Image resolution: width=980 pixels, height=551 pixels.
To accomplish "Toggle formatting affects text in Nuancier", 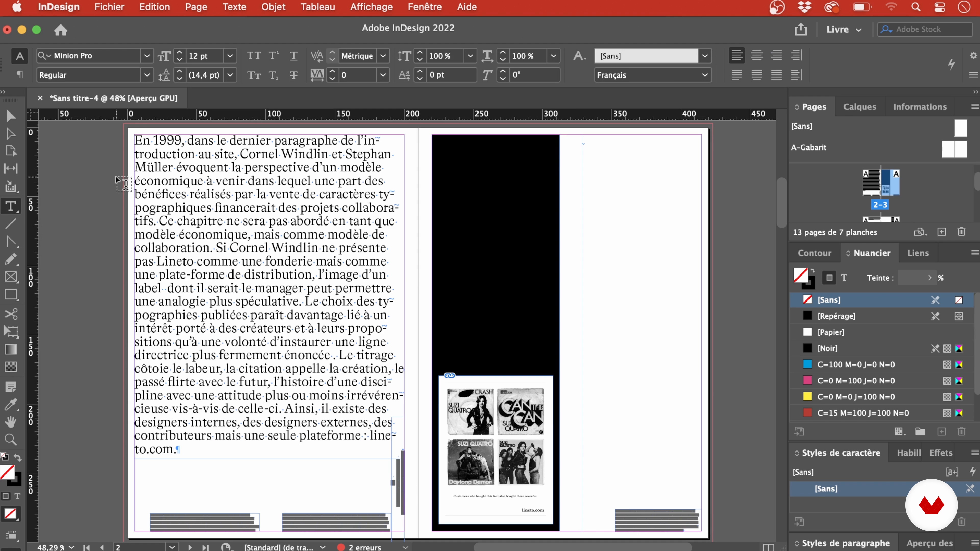I will [x=844, y=278].
